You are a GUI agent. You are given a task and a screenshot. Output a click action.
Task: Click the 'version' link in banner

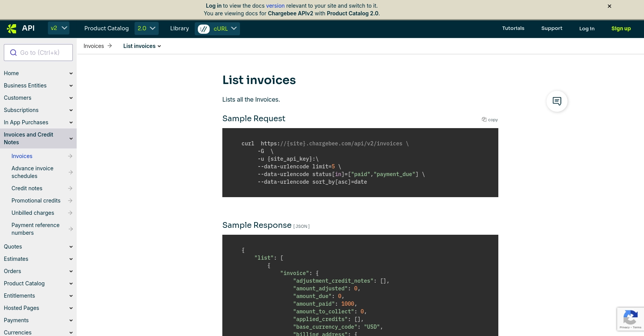275,6
